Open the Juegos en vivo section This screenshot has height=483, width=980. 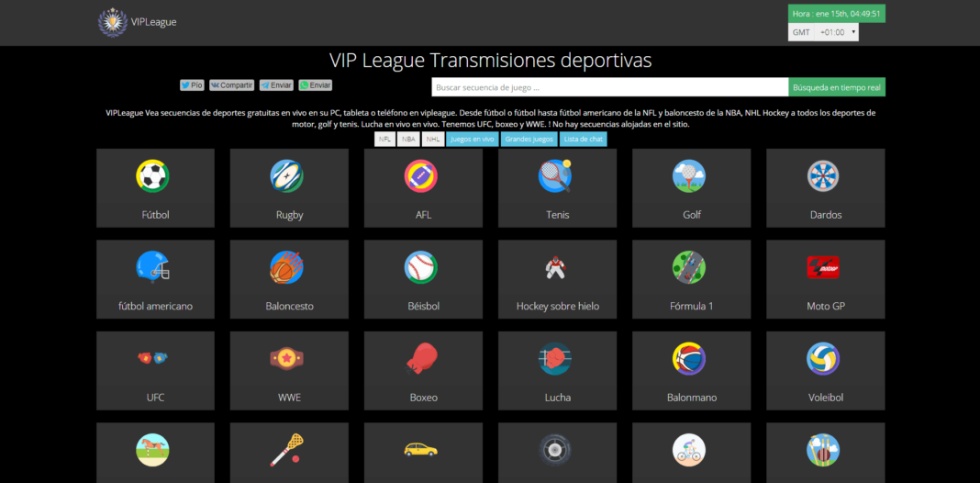tap(472, 140)
